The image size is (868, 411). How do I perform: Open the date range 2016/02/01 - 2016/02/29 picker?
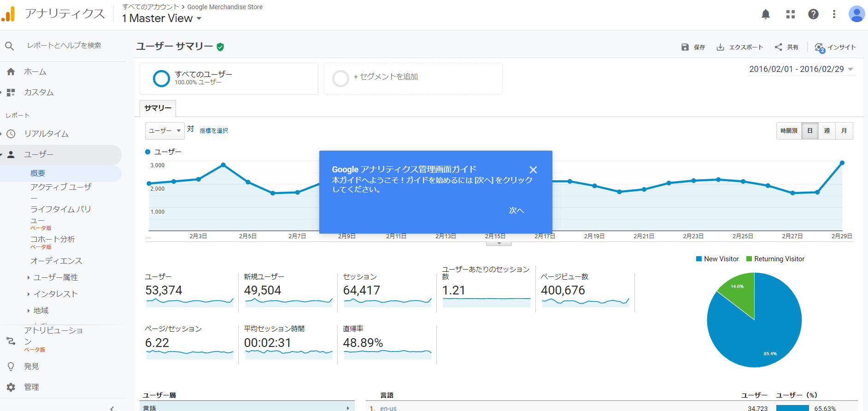tap(802, 69)
